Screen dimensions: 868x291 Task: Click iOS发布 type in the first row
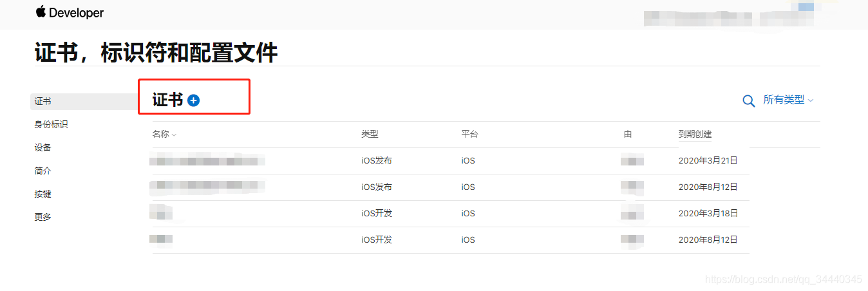[x=377, y=160]
